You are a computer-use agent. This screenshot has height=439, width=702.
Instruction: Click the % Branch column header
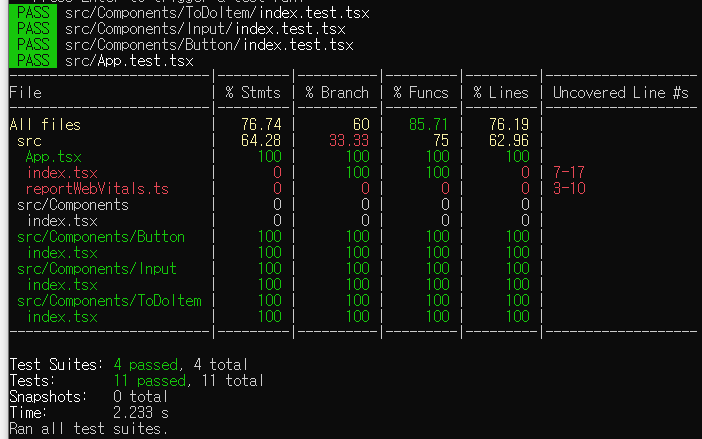click(x=337, y=93)
